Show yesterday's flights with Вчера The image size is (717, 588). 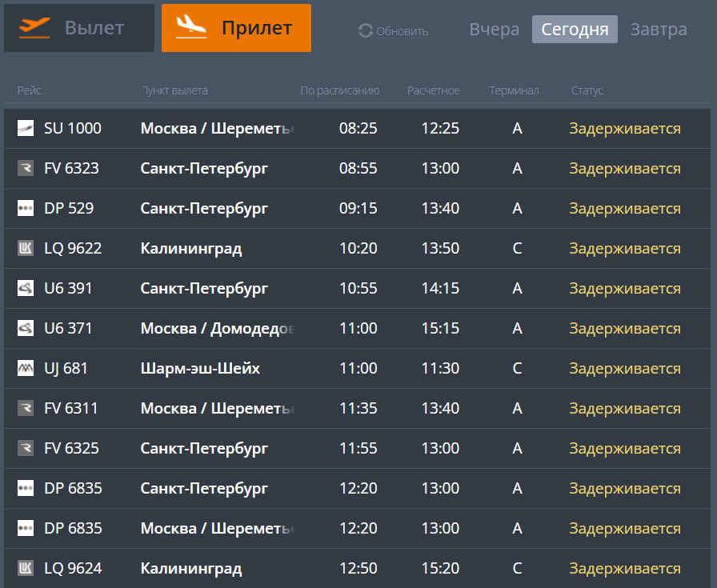pos(495,30)
